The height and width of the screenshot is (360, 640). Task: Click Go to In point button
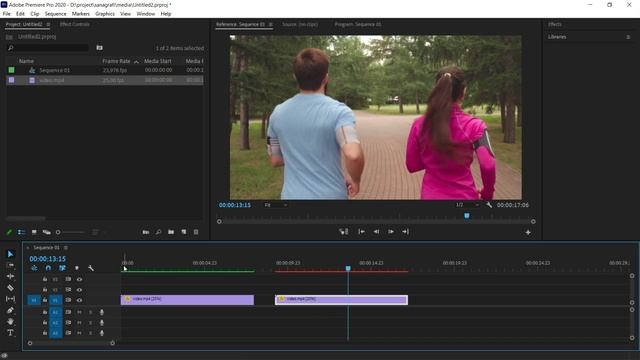click(361, 231)
